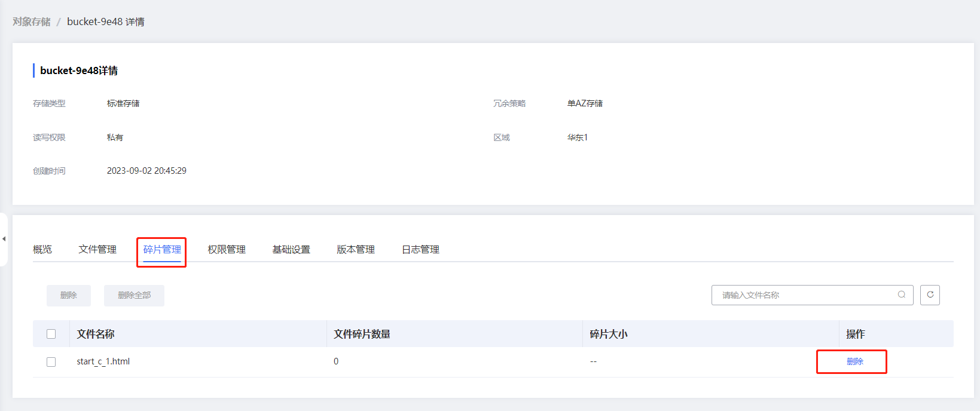The width and height of the screenshot is (980, 411).
Task: Open the 基础设置 tab
Action: pos(291,250)
